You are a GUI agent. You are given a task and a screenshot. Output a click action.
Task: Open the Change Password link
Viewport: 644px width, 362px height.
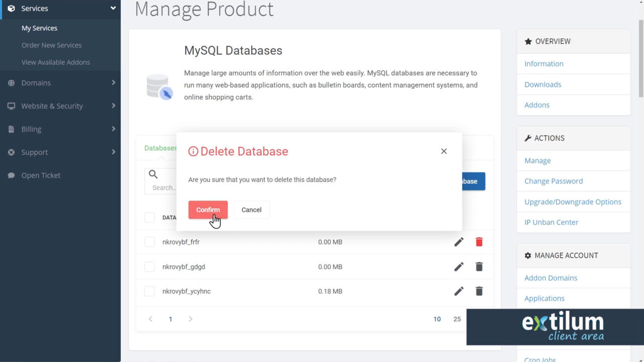point(553,181)
